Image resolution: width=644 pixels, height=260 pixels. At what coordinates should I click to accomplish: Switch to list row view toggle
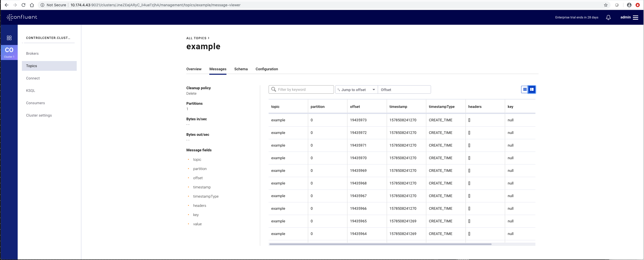pos(525,89)
